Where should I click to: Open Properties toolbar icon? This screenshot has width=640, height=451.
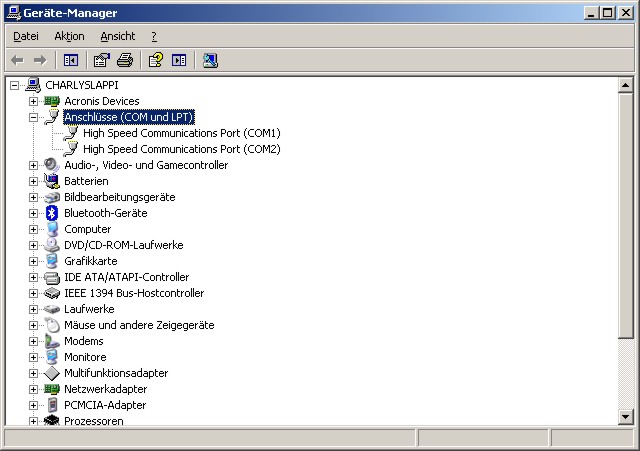102,60
